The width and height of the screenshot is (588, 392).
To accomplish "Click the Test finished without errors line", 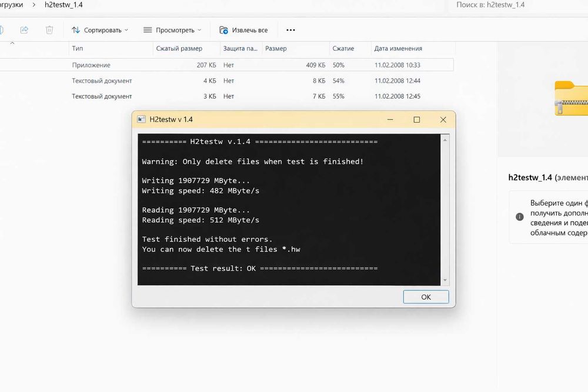I will click(x=207, y=239).
